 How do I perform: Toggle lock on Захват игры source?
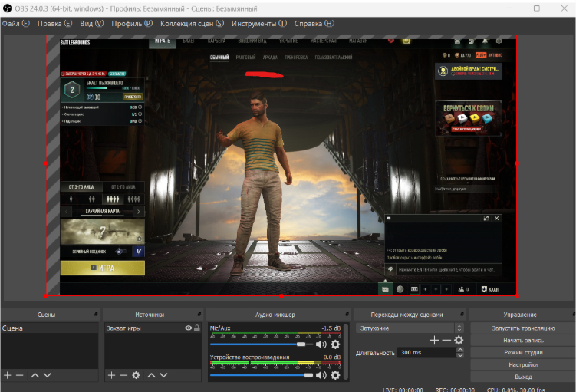197,328
